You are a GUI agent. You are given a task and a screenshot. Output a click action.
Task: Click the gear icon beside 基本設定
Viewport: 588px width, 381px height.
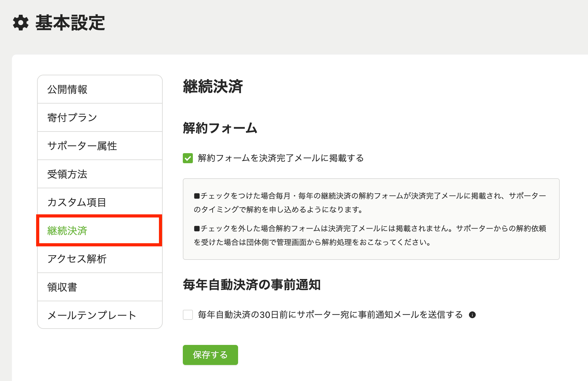pos(21,23)
